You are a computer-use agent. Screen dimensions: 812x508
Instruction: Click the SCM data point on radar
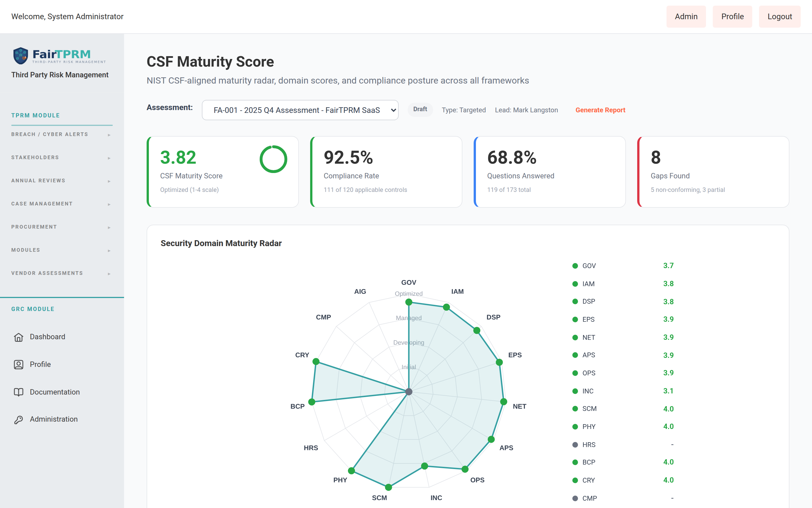(389, 487)
